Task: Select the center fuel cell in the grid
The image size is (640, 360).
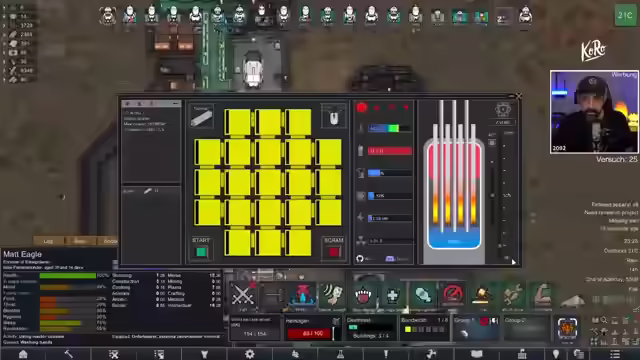Action: (x=268, y=182)
